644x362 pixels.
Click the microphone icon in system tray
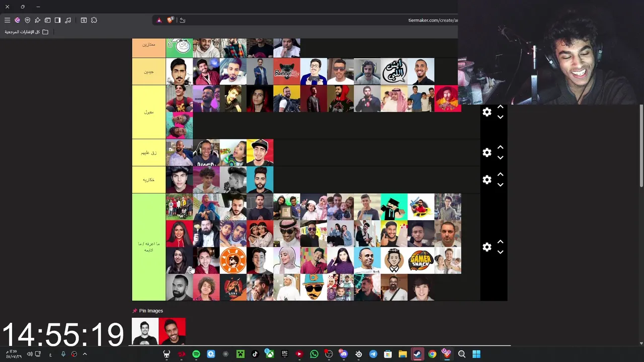tap(63, 354)
